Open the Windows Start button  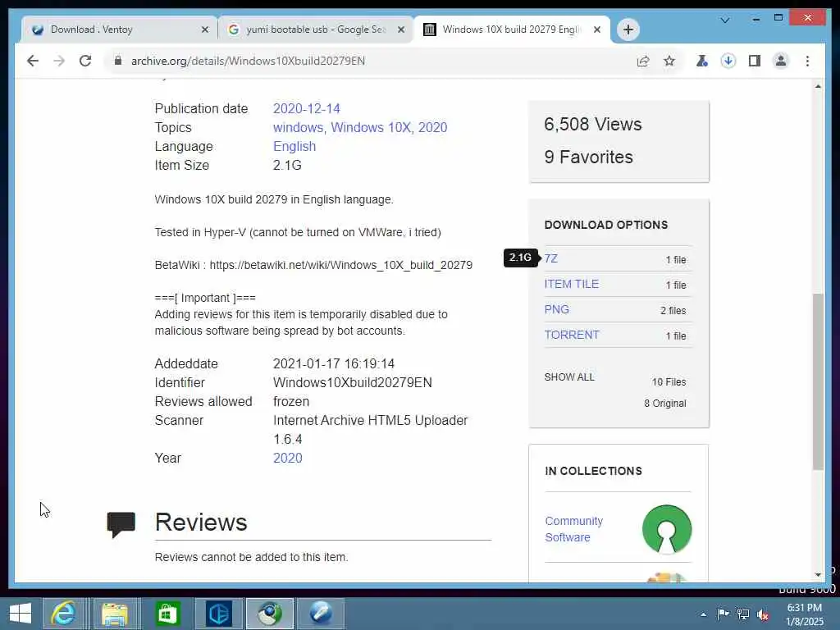(21, 614)
